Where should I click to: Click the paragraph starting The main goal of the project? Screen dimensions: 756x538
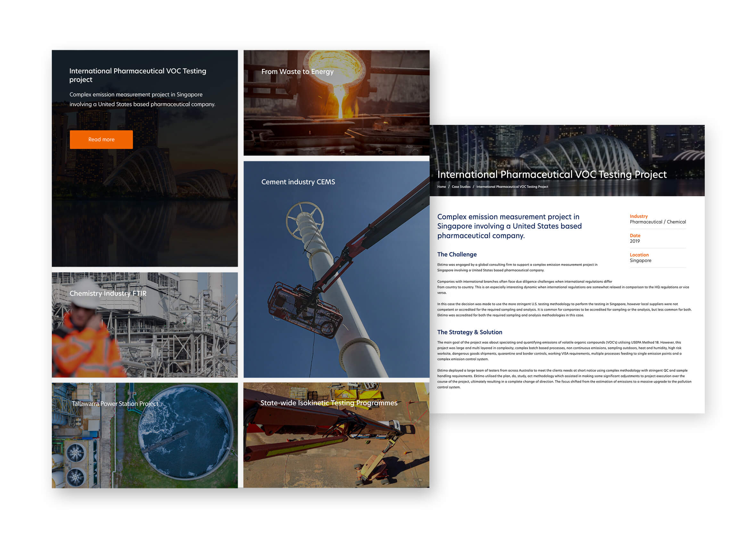[x=559, y=351]
